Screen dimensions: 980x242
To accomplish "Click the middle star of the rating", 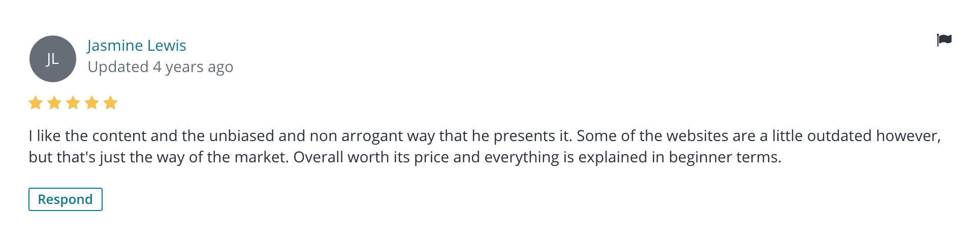I will coord(73,103).
